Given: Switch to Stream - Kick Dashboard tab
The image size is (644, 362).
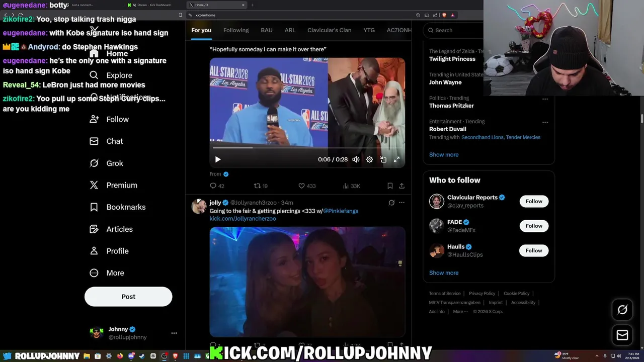Looking at the screenshot, I should [152, 5].
